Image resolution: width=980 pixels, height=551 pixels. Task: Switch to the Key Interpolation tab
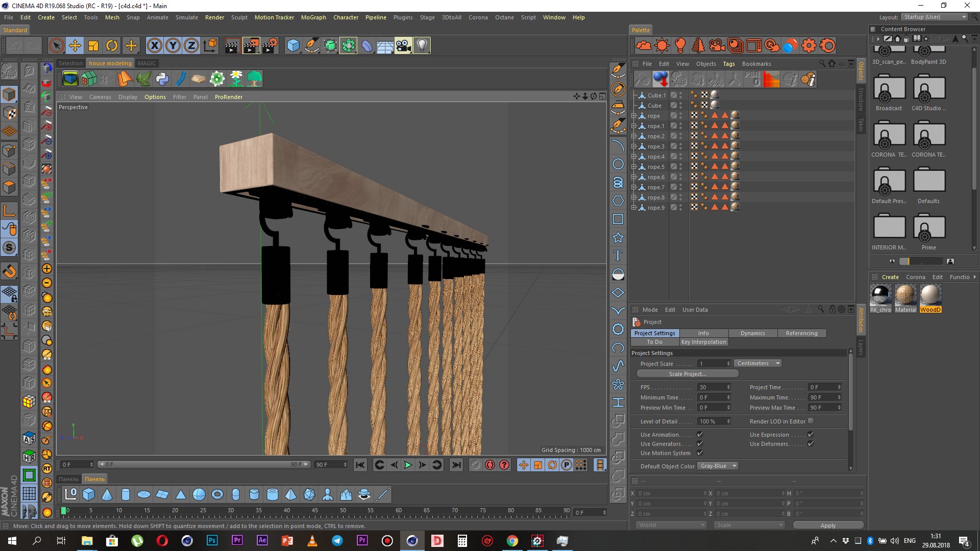tap(703, 342)
